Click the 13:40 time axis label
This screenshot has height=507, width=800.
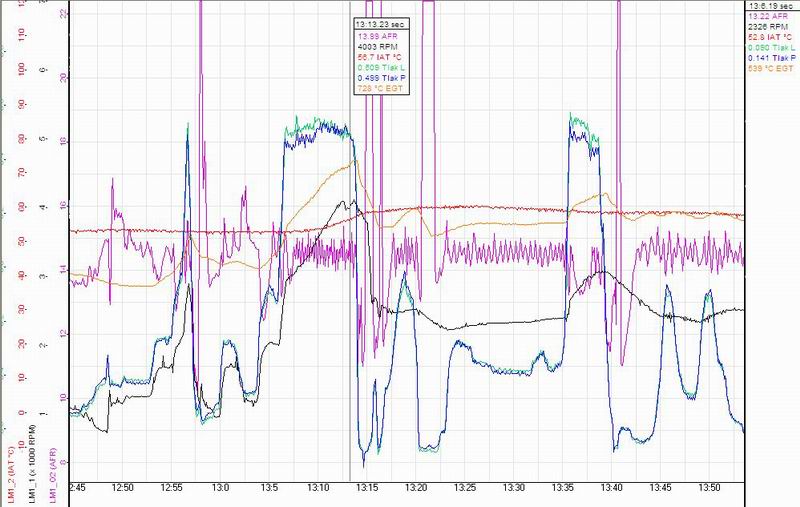(x=611, y=488)
